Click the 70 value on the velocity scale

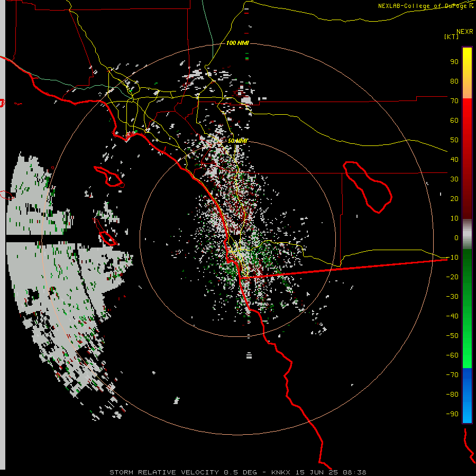[454, 101]
